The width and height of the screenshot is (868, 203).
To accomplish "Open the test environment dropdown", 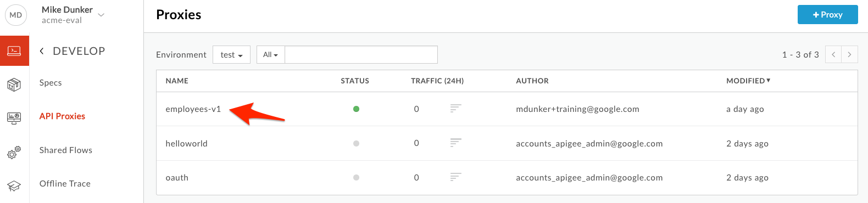I will 231,54.
